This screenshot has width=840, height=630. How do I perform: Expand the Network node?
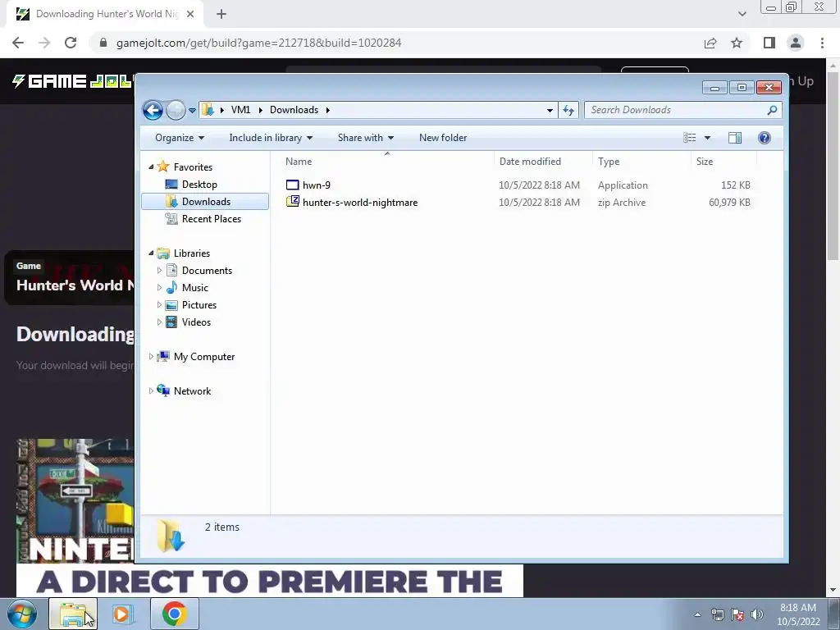151,391
